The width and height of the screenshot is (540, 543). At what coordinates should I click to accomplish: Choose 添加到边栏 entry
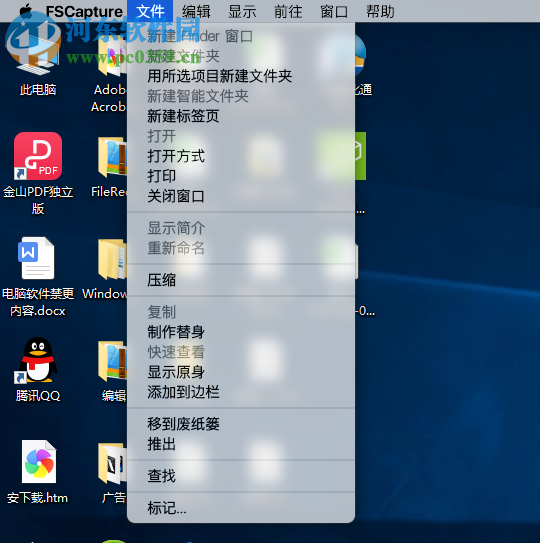click(241, 392)
